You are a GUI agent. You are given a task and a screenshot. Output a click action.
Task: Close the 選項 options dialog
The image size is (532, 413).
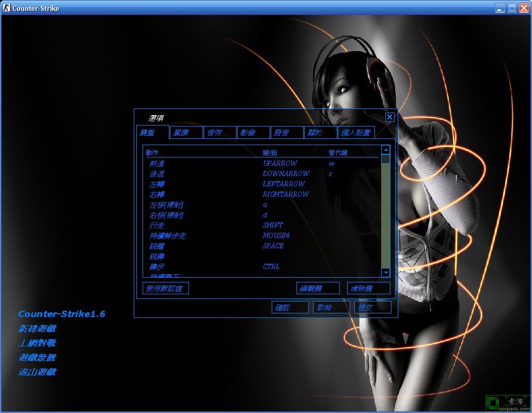(x=389, y=117)
